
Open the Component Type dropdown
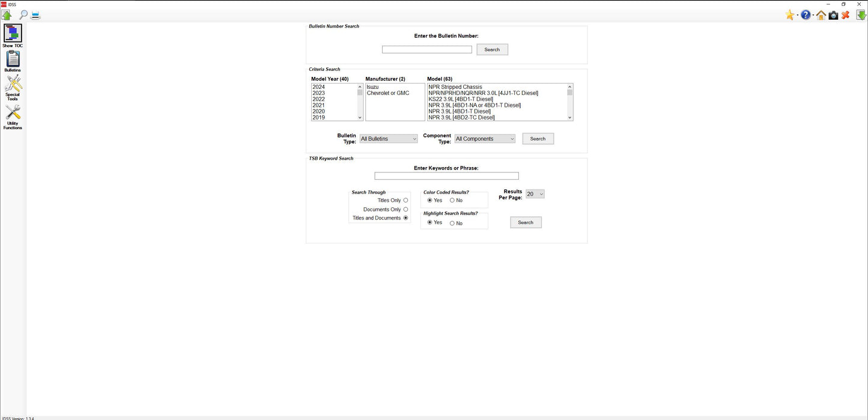(484, 138)
